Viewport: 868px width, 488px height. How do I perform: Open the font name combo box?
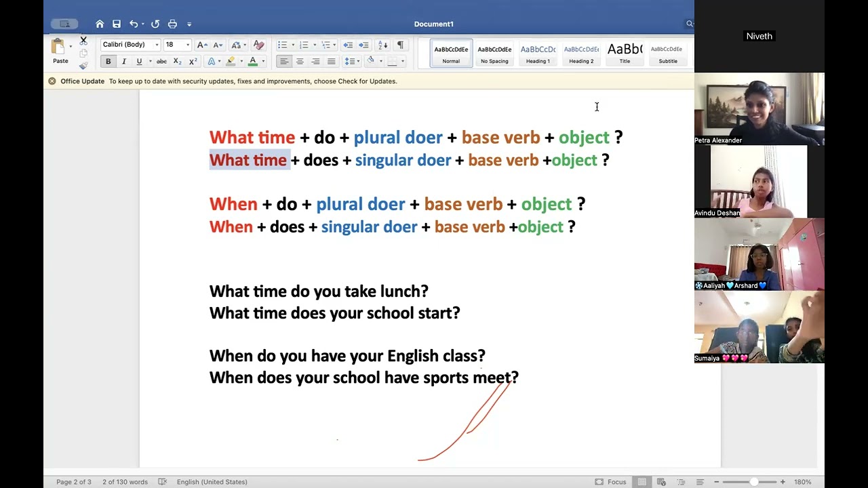(131, 45)
